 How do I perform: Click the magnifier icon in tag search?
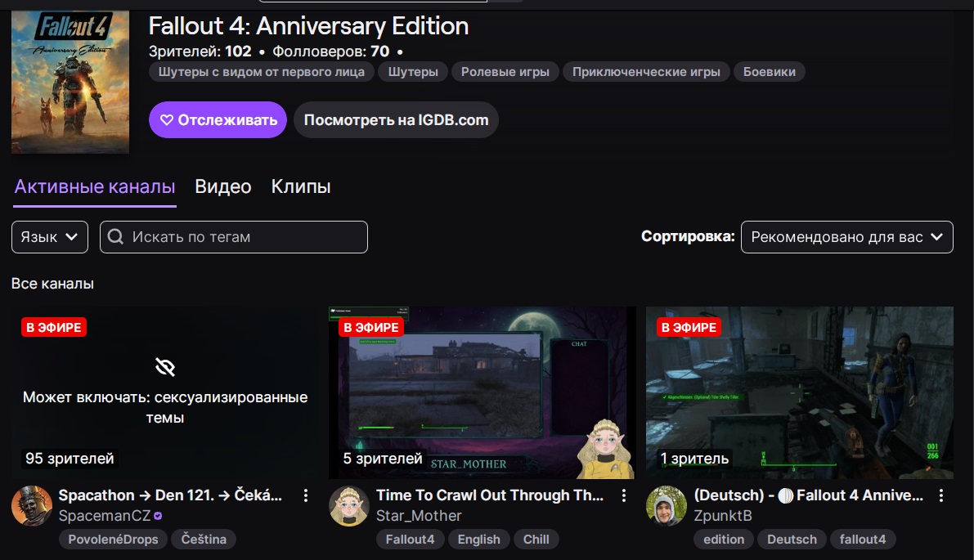click(115, 236)
